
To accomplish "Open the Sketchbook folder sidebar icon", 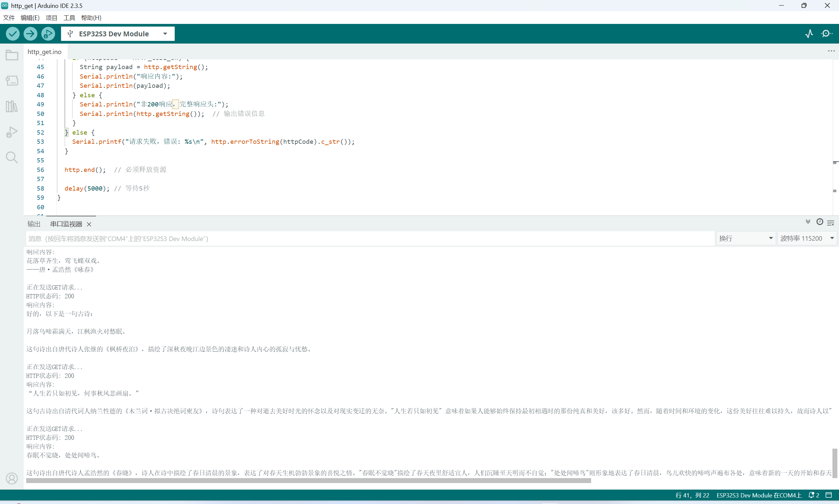I will pos(12,55).
